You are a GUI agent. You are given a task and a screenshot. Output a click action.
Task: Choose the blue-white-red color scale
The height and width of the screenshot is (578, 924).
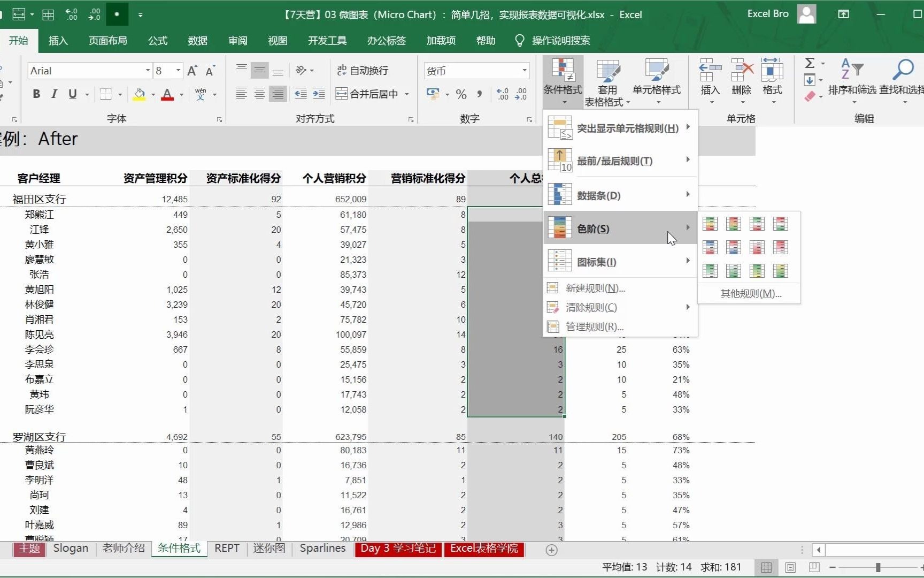coord(710,247)
